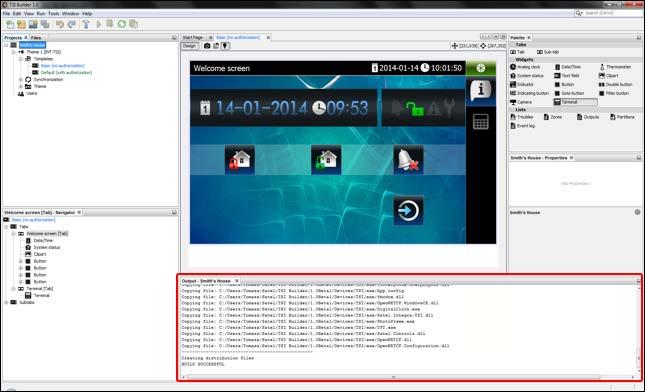Expand the Subtabs node in Navigator
This screenshot has height=392, width=645.
point(6,302)
